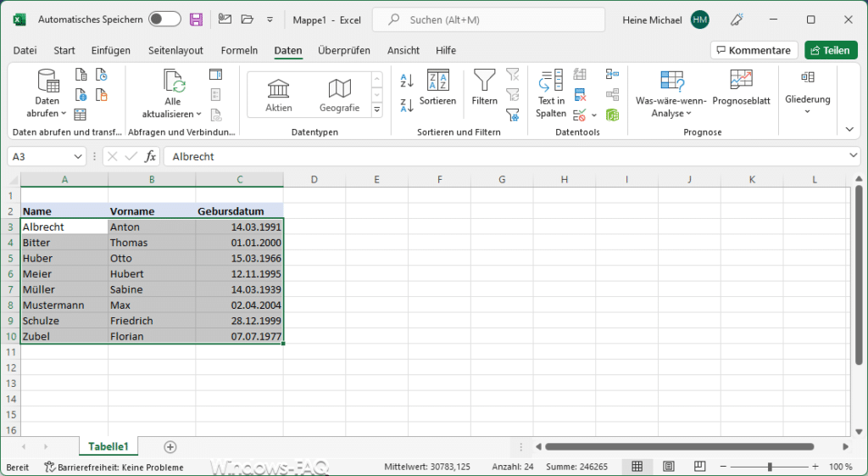
Task: Open the Datei menu
Action: click(x=25, y=50)
